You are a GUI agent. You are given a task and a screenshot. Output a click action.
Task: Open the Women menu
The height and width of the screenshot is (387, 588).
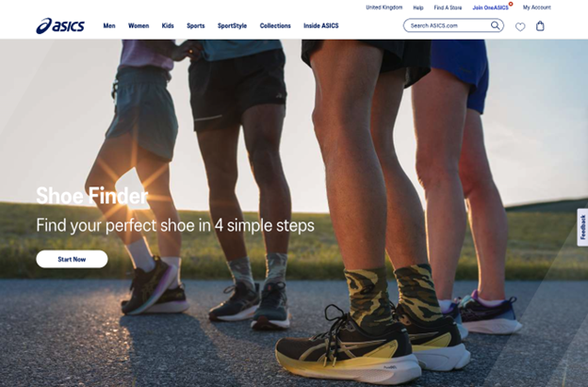point(139,25)
